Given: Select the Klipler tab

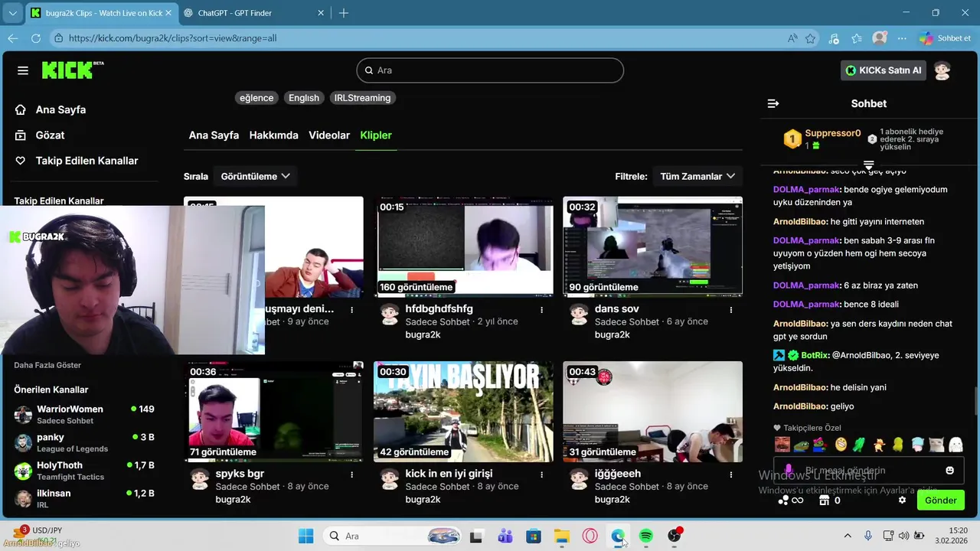Looking at the screenshot, I should coord(376,135).
